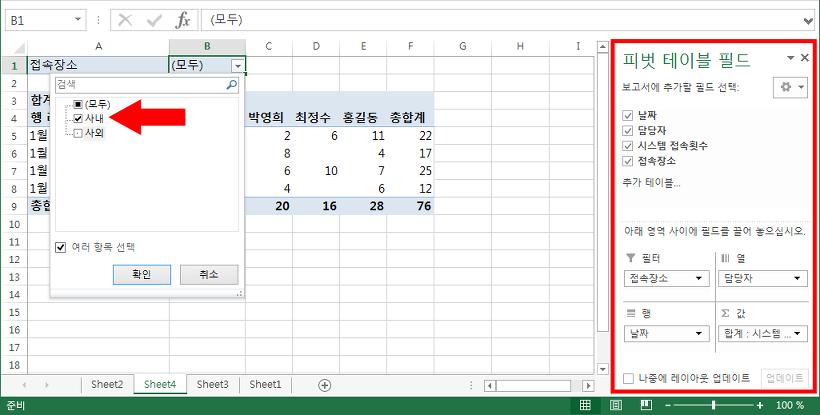Expand the formula bar with chevron

tap(808, 21)
